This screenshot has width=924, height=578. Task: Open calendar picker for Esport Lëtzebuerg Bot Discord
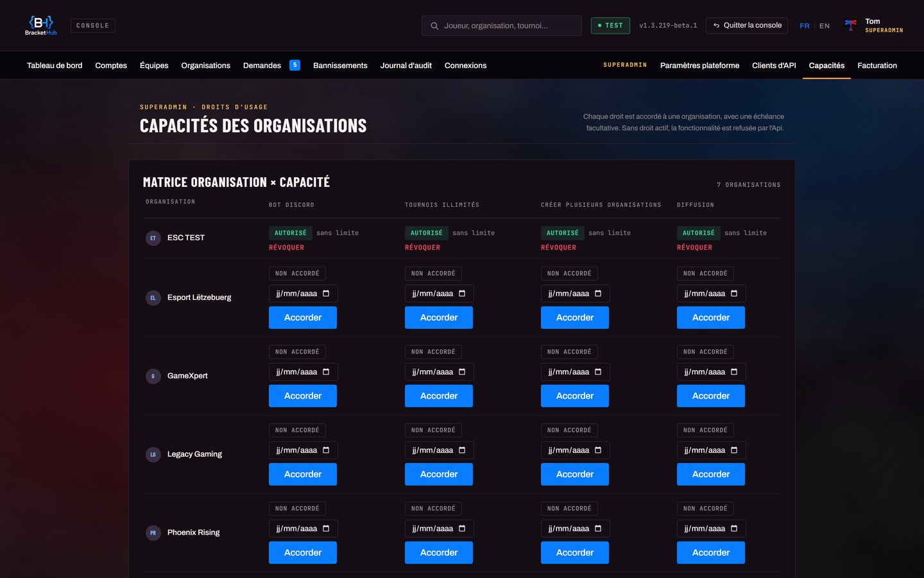point(326,293)
